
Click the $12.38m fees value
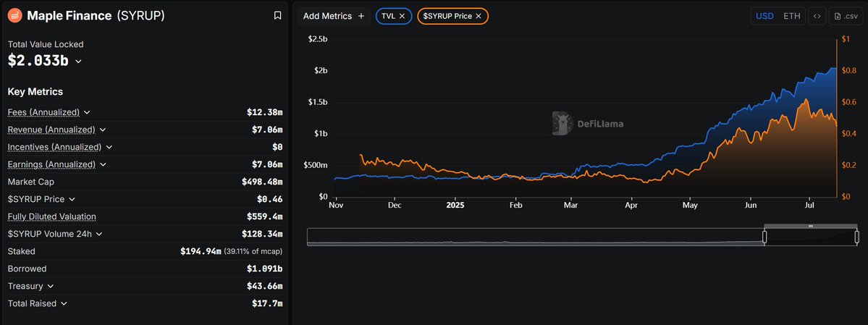point(265,112)
